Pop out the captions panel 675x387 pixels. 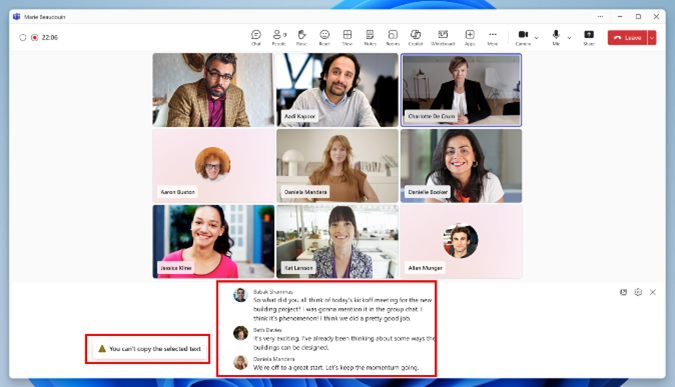point(623,292)
